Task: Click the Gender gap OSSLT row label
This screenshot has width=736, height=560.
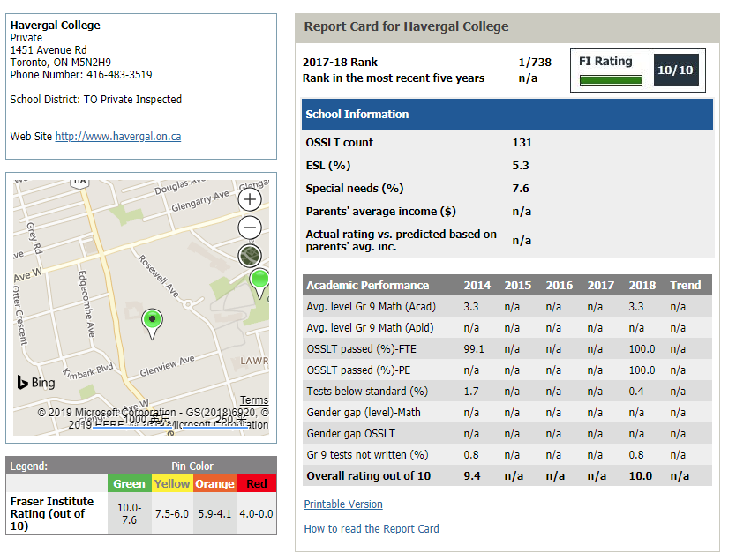Action: (350, 434)
